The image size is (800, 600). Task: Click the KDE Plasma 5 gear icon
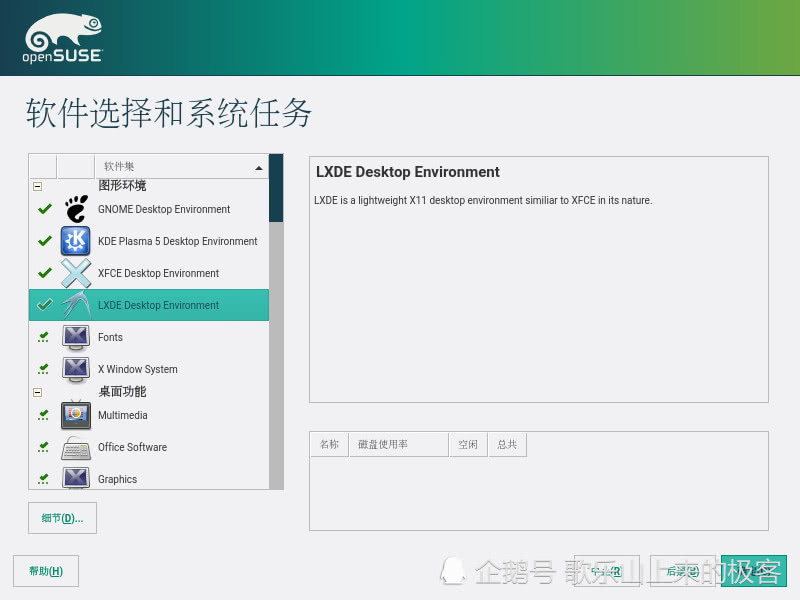click(x=76, y=241)
